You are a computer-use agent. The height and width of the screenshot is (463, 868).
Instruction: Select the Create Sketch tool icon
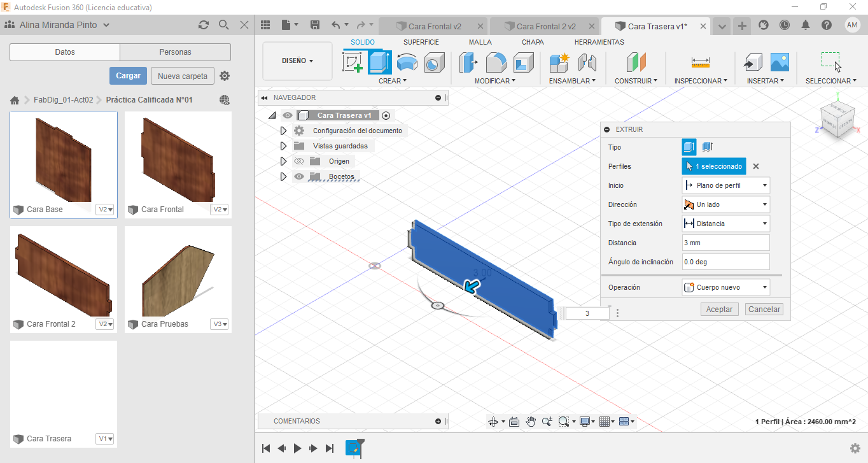point(353,62)
